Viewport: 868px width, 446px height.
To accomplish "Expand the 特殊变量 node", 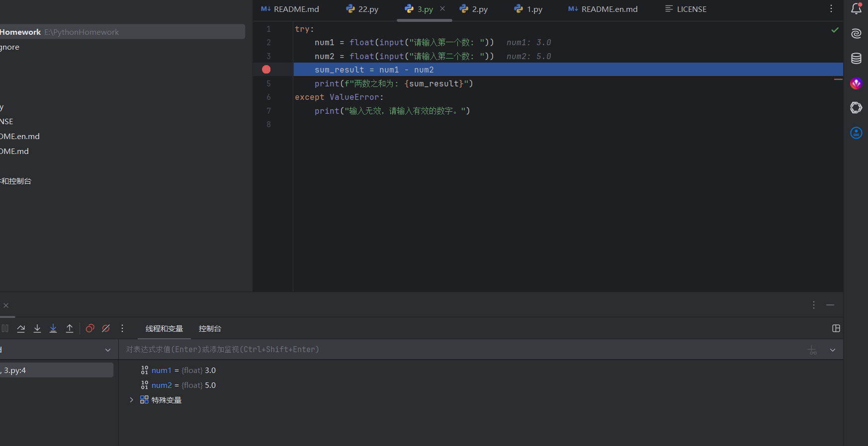I will pos(131,400).
